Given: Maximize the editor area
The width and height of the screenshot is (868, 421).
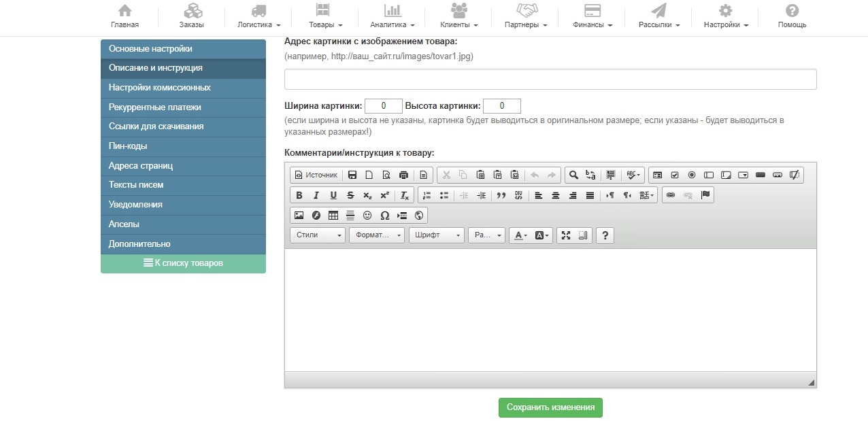Looking at the screenshot, I should click(x=566, y=235).
